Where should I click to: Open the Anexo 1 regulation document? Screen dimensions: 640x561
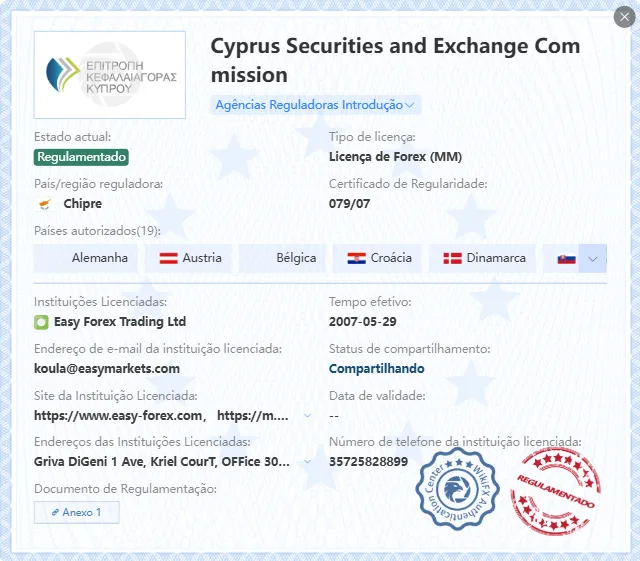77,512
